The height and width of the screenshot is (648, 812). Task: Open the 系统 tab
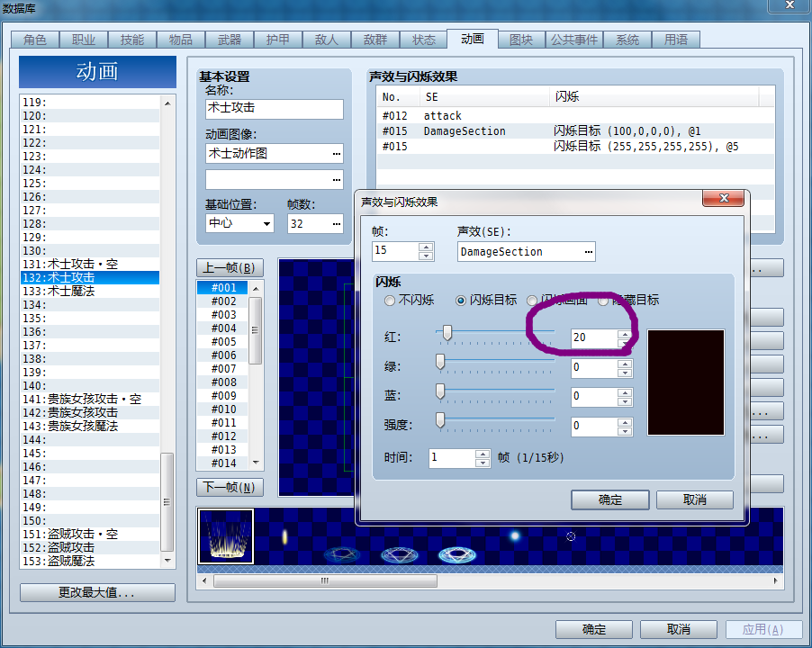[x=627, y=40]
